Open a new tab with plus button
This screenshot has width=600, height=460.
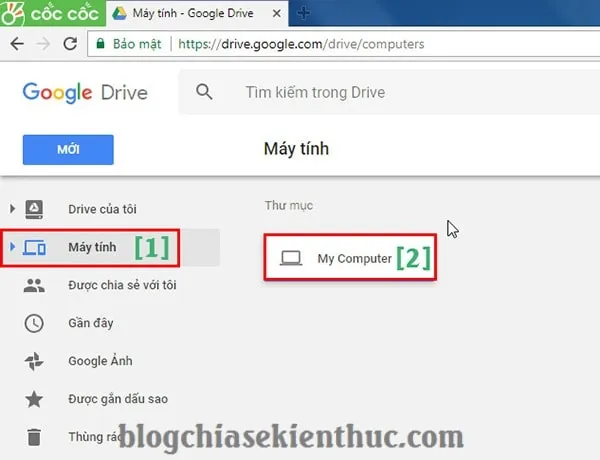(303, 13)
